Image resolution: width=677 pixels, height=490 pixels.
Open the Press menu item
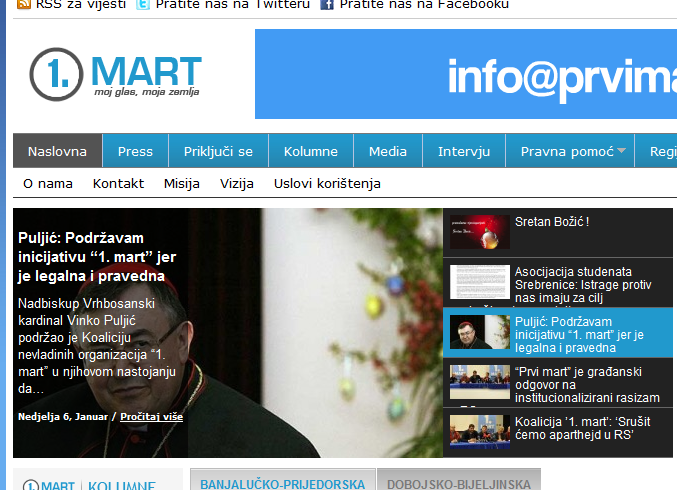(135, 151)
